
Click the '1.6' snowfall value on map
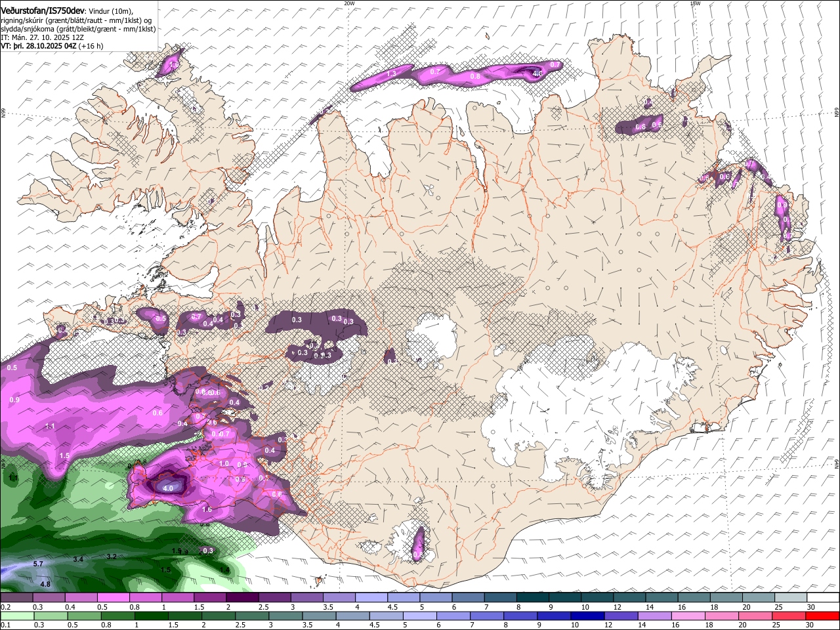tap(207, 509)
